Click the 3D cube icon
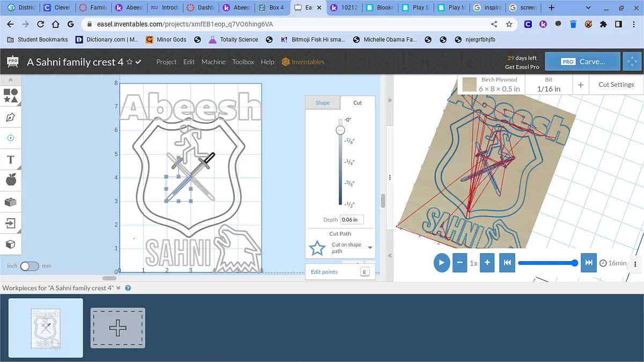Image resolution: width=644 pixels, height=362 pixels. 11,244
